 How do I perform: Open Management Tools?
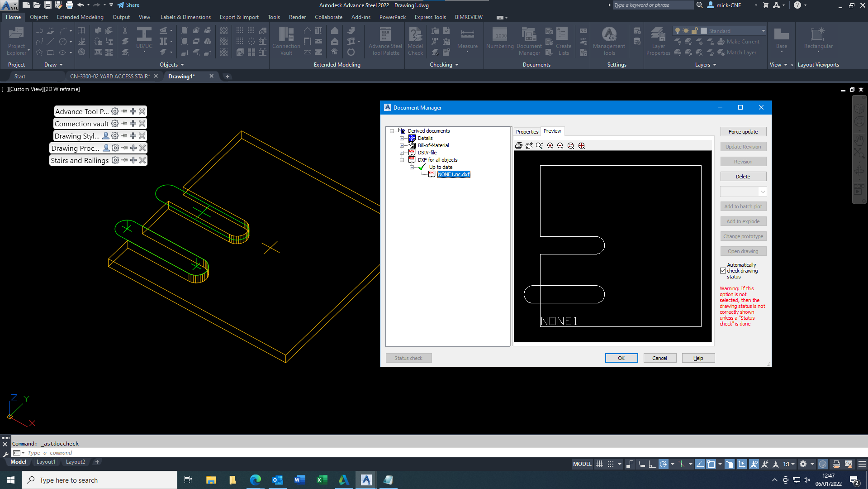point(609,40)
